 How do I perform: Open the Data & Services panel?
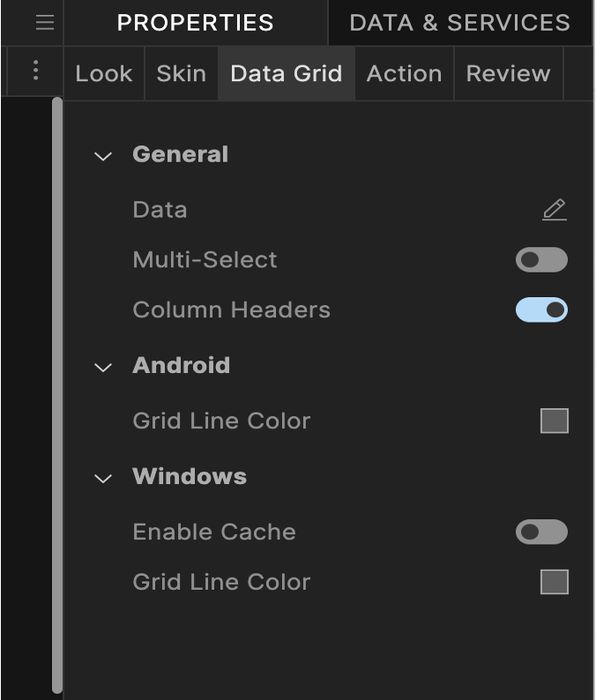[459, 23]
